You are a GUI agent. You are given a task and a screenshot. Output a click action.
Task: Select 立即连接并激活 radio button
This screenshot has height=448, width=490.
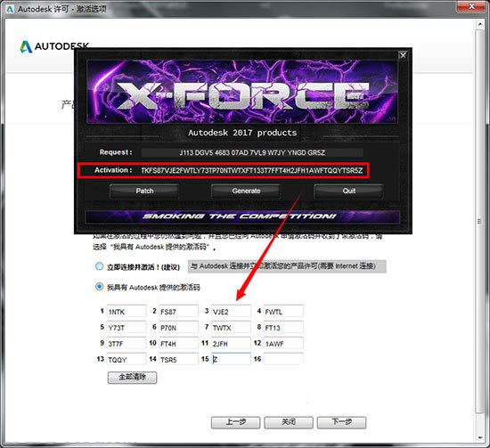pos(99,266)
